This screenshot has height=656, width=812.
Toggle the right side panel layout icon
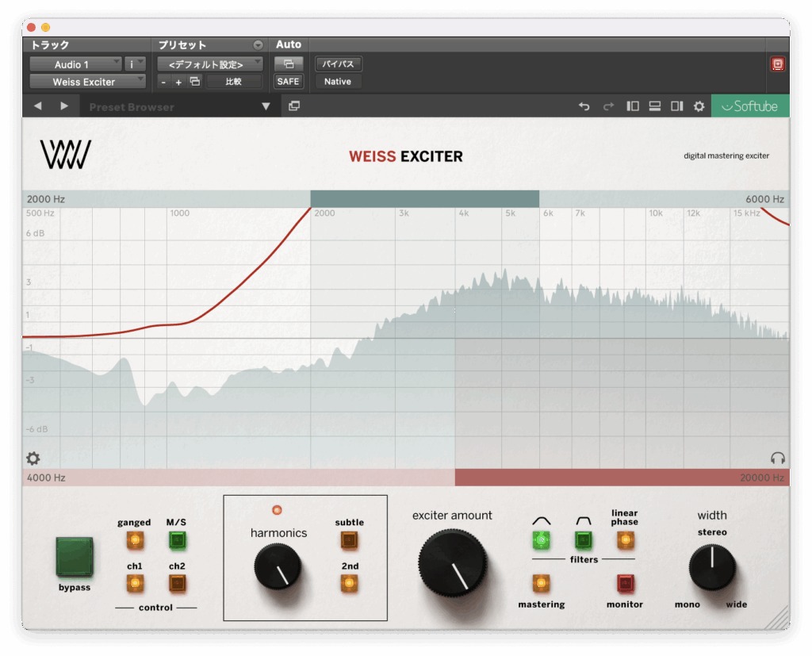click(677, 106)
